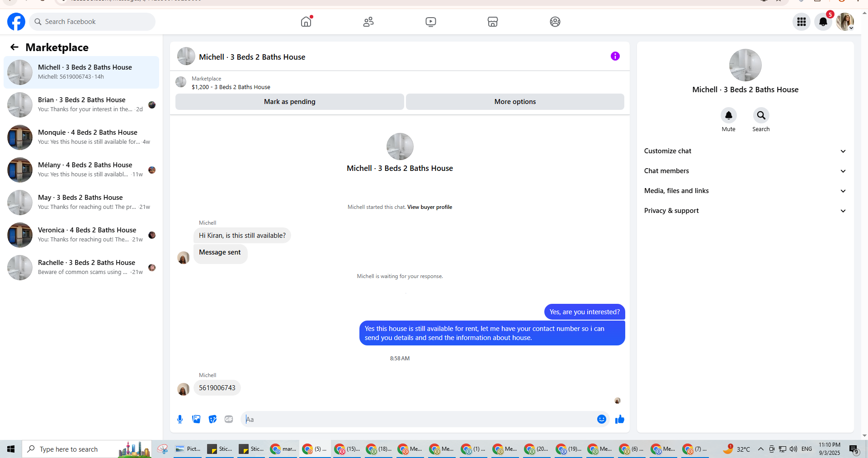Click the Windows Start button
The image size is (868, 458).
coord(11,449)
